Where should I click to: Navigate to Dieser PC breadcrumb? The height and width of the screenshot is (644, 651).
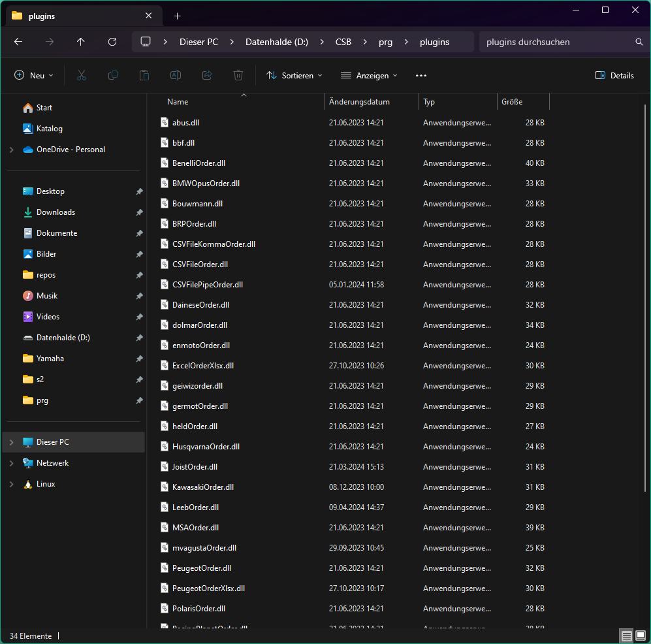pyautogui.click(x=199, y=42)
